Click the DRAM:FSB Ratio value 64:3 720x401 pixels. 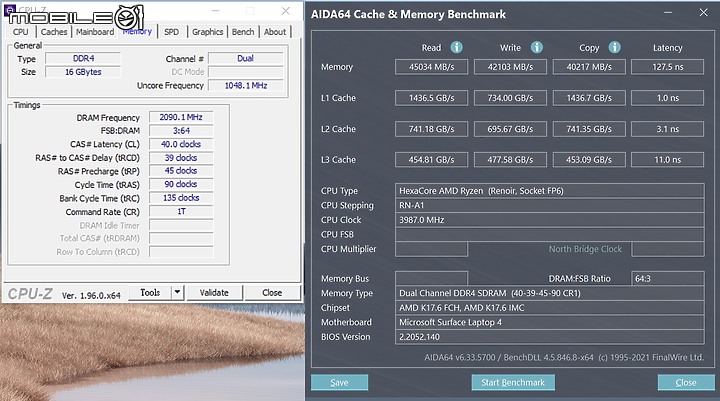click(668, 278)
